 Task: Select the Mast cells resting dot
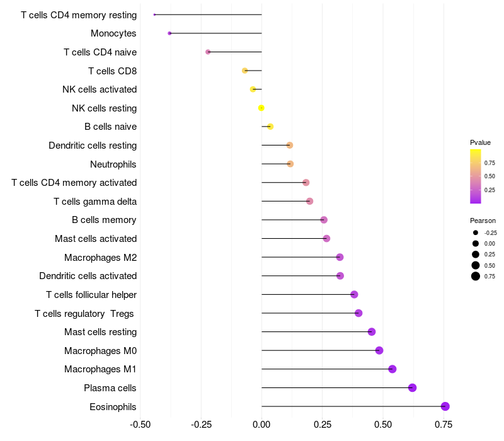tap(372, 332)
